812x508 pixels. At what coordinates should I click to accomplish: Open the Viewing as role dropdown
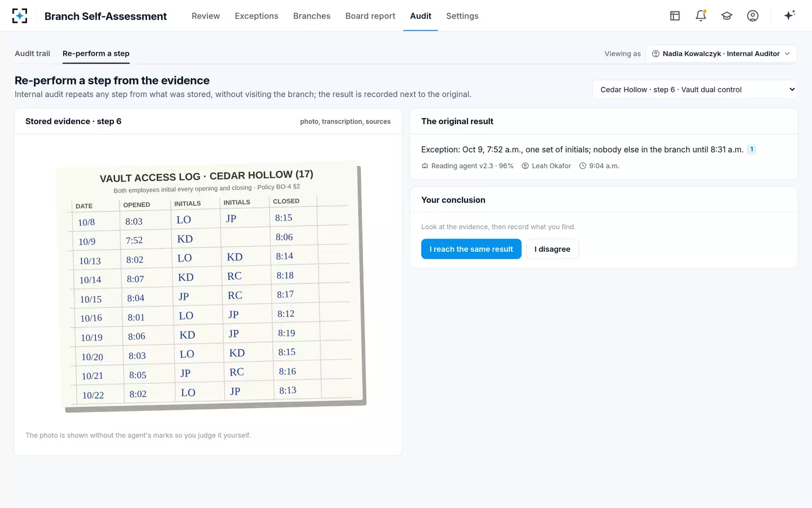click(x=721, y=54)
